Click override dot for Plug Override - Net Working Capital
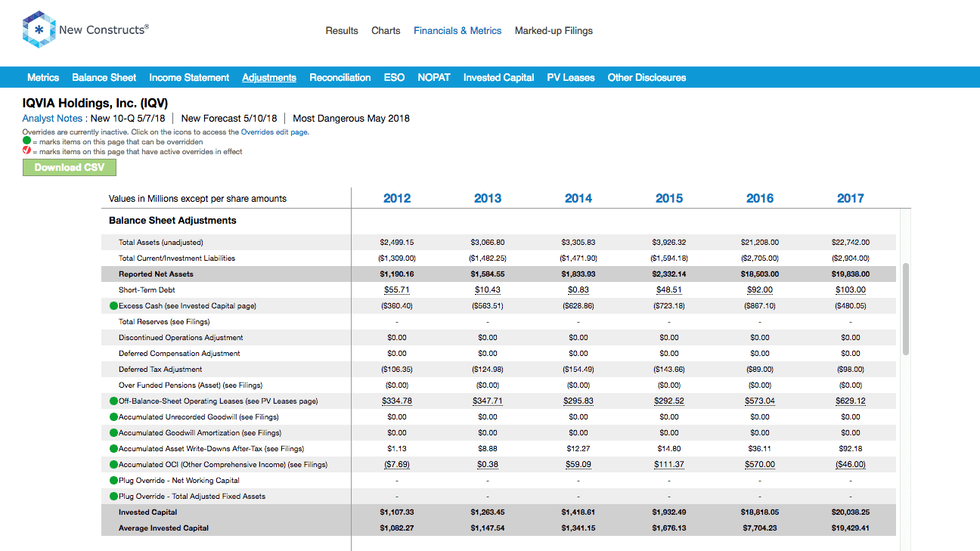The image size is (980, 551). pyautogui.click(x=114, y=481)
